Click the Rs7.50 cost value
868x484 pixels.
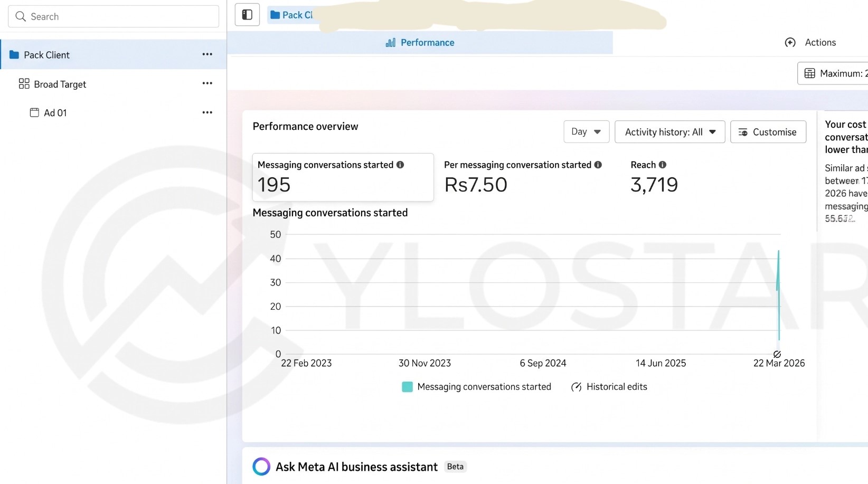tap(476, 185)
